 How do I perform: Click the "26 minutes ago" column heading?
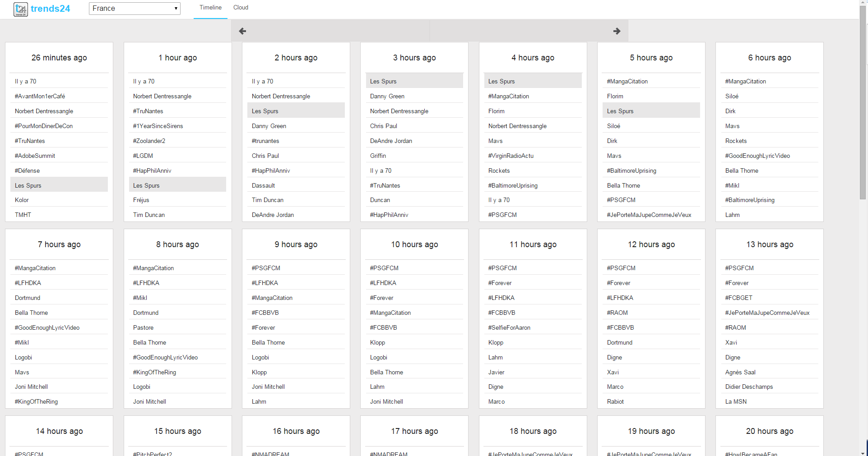(59, 58)
